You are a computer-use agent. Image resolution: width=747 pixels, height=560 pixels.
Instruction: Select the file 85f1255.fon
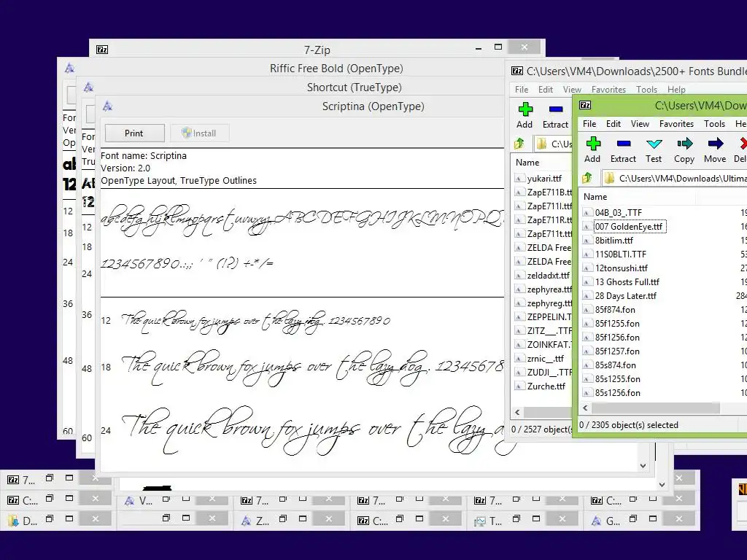pos(617,323)
